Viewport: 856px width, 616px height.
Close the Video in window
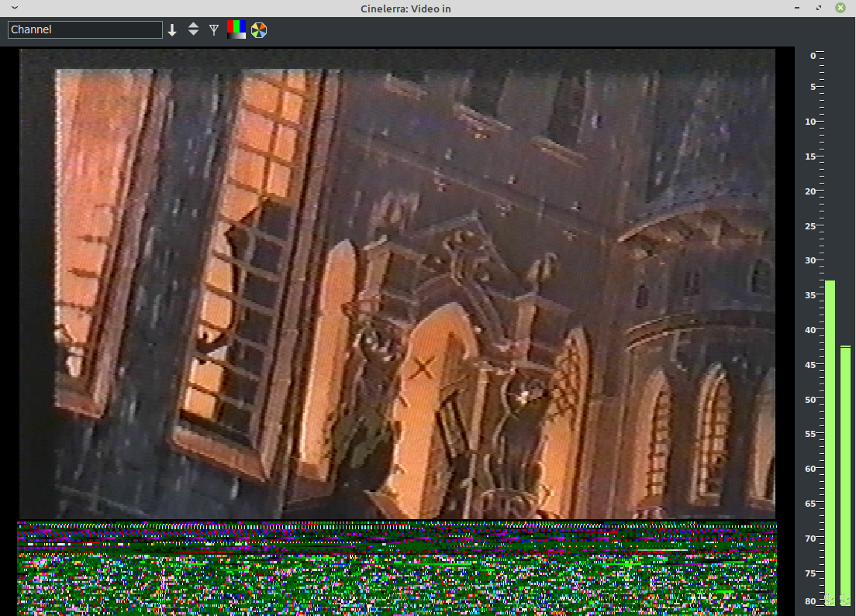tap(840, 8)
